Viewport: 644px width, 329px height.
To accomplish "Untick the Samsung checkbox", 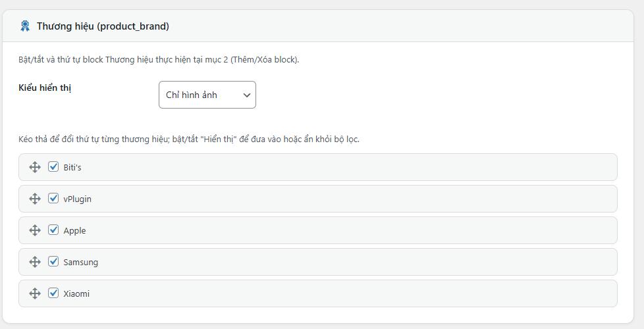I will [x=53, y=262].
